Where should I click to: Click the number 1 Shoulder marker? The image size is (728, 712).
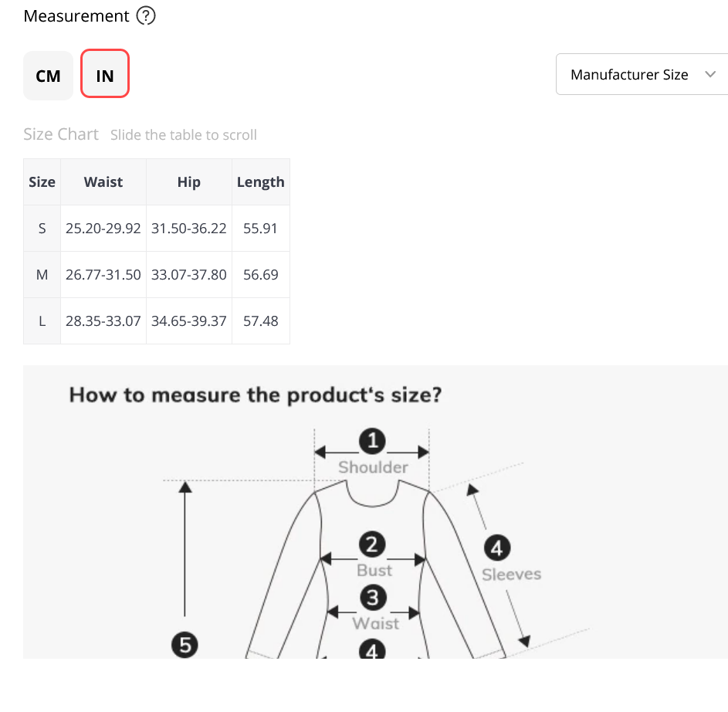pyautogui.click(x=372, y=441)
